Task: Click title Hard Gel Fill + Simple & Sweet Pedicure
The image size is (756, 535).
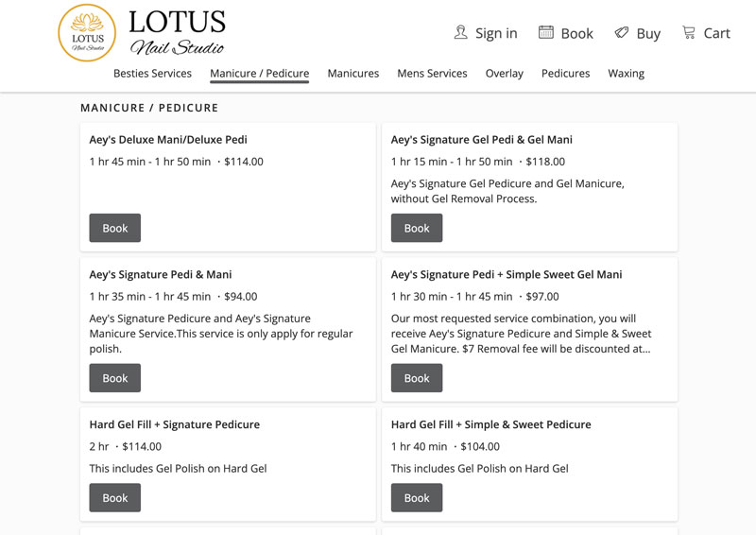Action: [490, 424]
